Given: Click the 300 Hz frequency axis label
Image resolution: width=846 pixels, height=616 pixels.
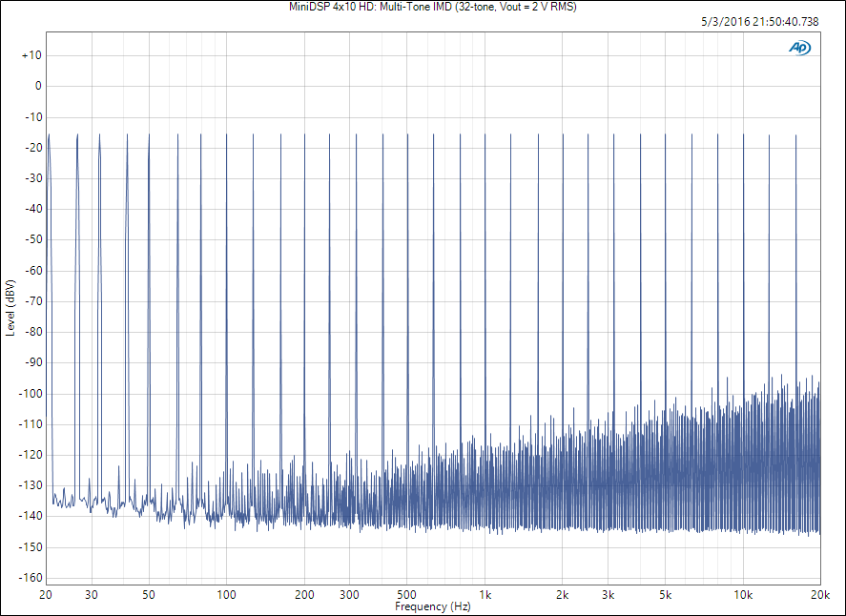Looking at the screenshot, I should pyautogui.click(x=350, y=594).
